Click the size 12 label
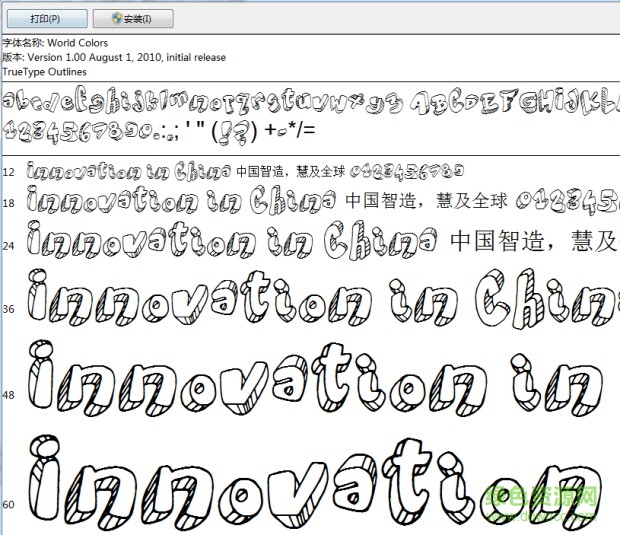Screen dimensions: 620x535 8,172
